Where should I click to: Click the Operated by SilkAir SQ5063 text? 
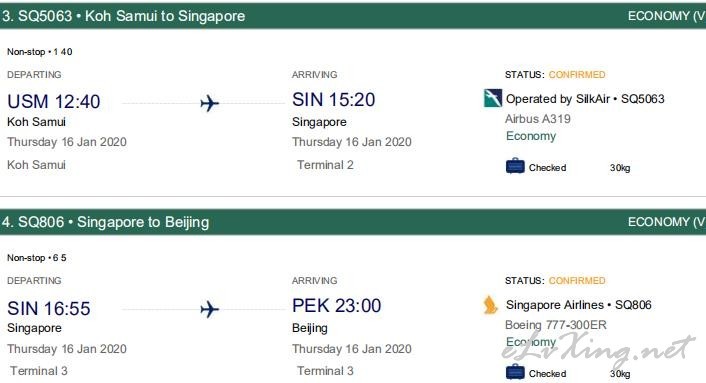coord(585,99)
